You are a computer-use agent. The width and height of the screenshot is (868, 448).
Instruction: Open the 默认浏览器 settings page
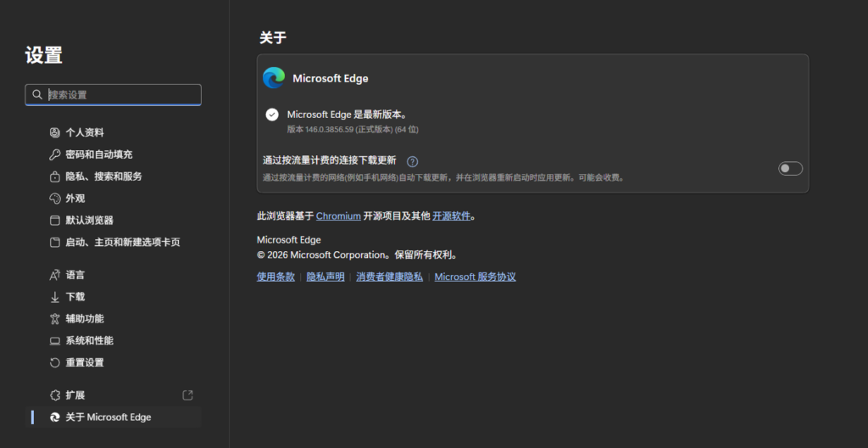point(114,220)
